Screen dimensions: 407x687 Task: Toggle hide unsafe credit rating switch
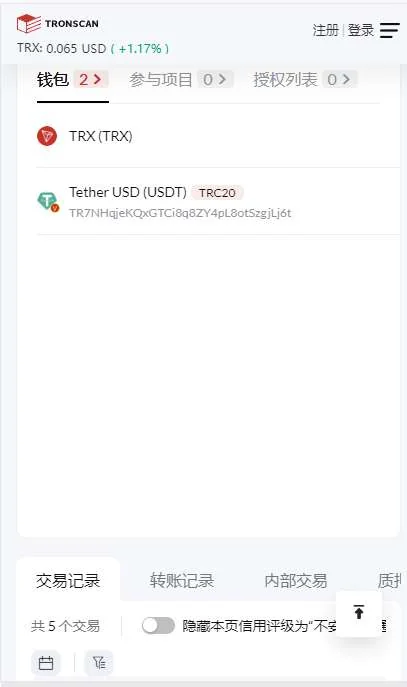[x=158, y=626]
